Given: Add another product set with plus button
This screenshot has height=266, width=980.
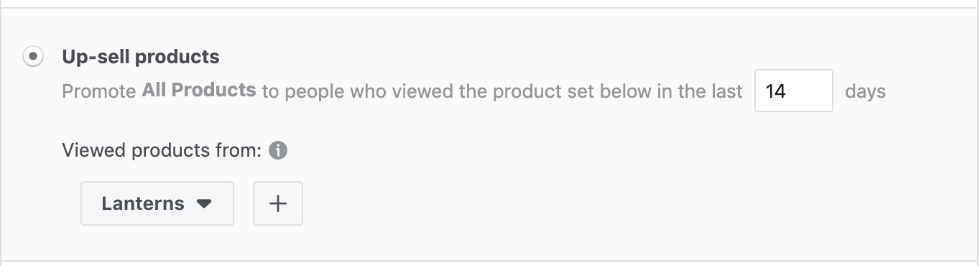Looking at the screenshot, I should [x=278, y=203].
